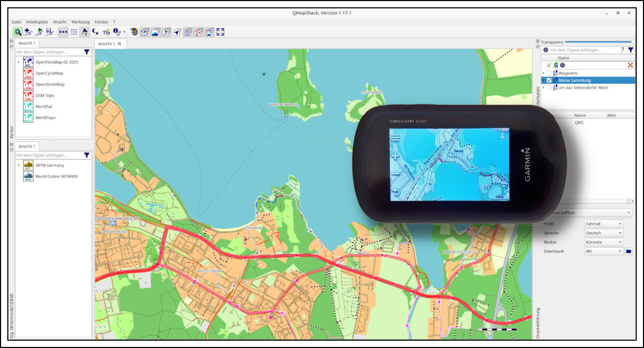Close the Karten dock panel
The width and height of the screenshot is (644, 348).
(11, 41)
